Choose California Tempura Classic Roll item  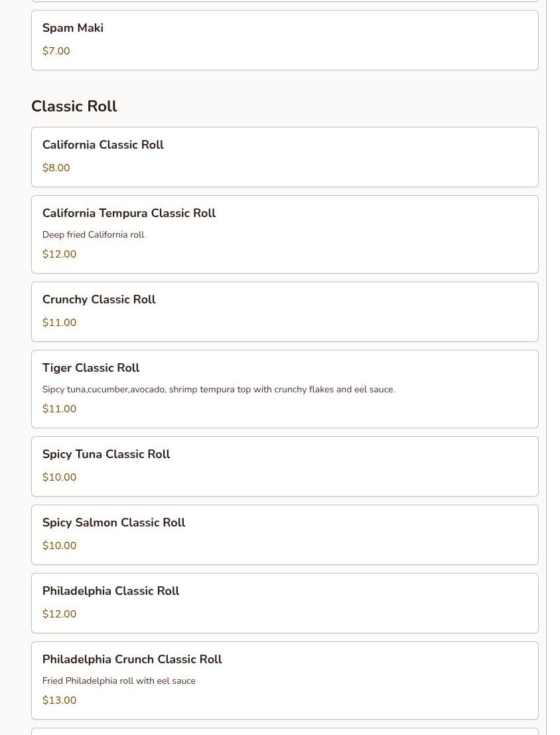click(x=285, y=234)
